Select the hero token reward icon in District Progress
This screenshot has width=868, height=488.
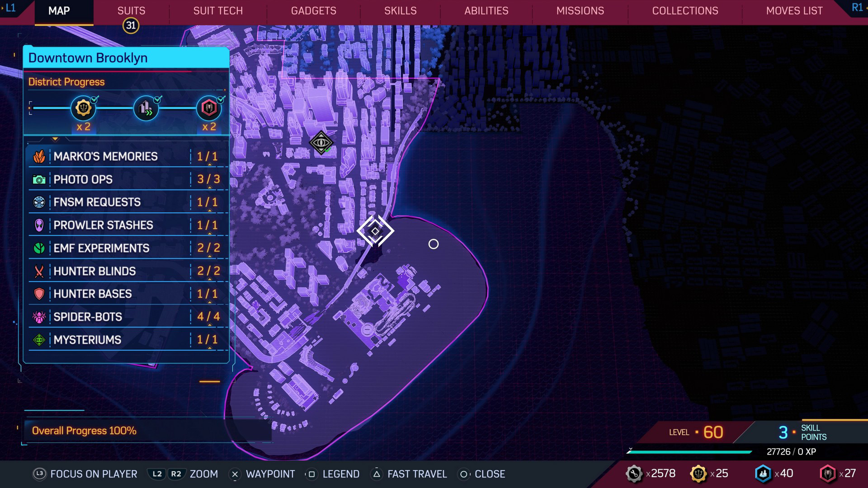209,108
